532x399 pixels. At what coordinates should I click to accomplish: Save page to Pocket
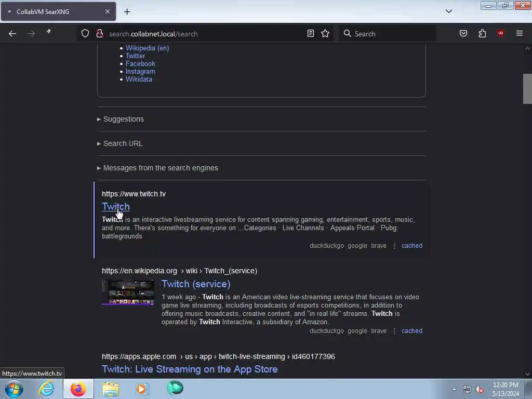point(463,33)
